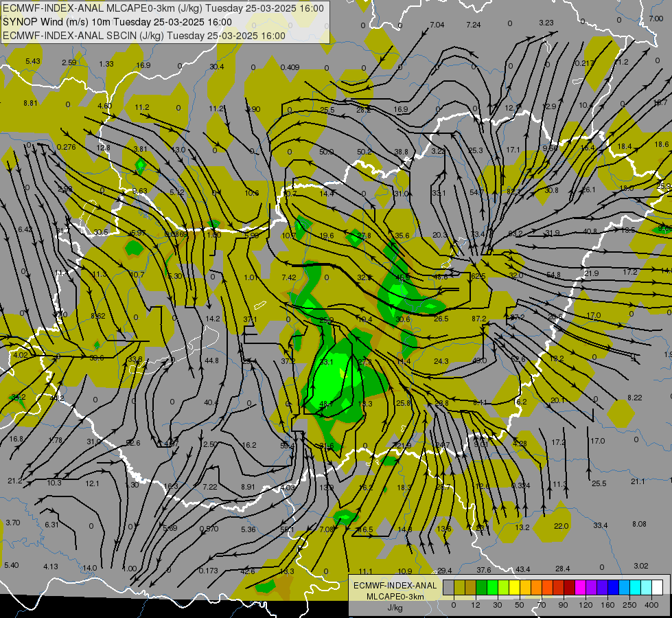The width and height of the screenshot is (672, 618).
Task: Click the map value 48.7
Action: pyautogui.click(x=327, y=404)
